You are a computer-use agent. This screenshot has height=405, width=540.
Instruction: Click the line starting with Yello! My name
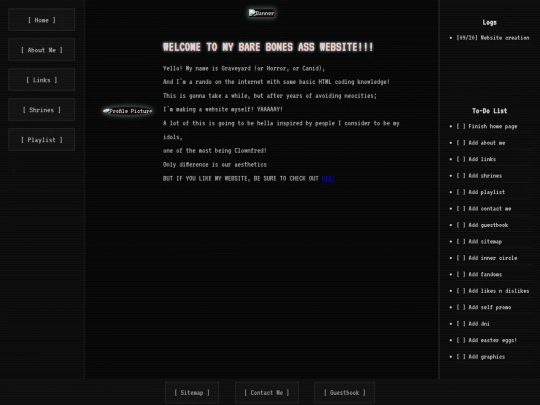coord(244,68)
